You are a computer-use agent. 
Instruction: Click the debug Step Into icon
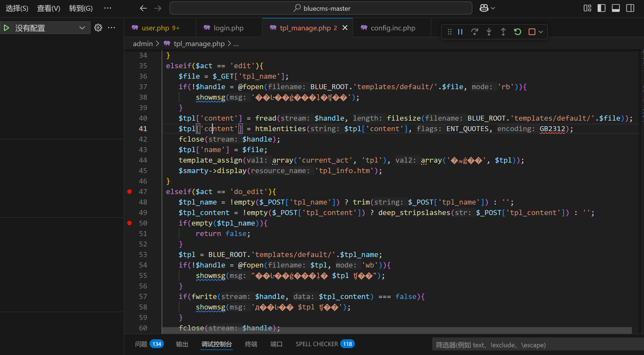[489, 32]
